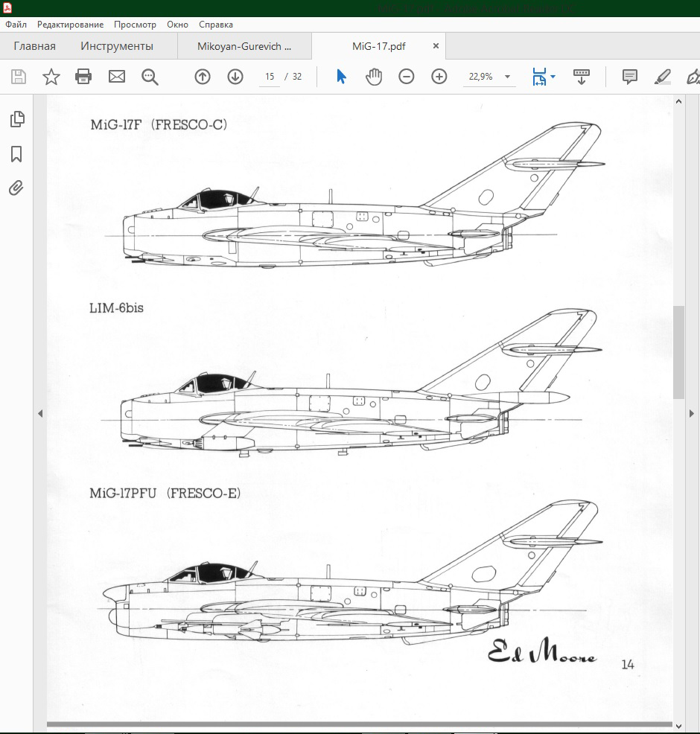Screen dimensions: 700x734
Task: Open page thumbnails panel in sidebar
Action: point(16,119)
